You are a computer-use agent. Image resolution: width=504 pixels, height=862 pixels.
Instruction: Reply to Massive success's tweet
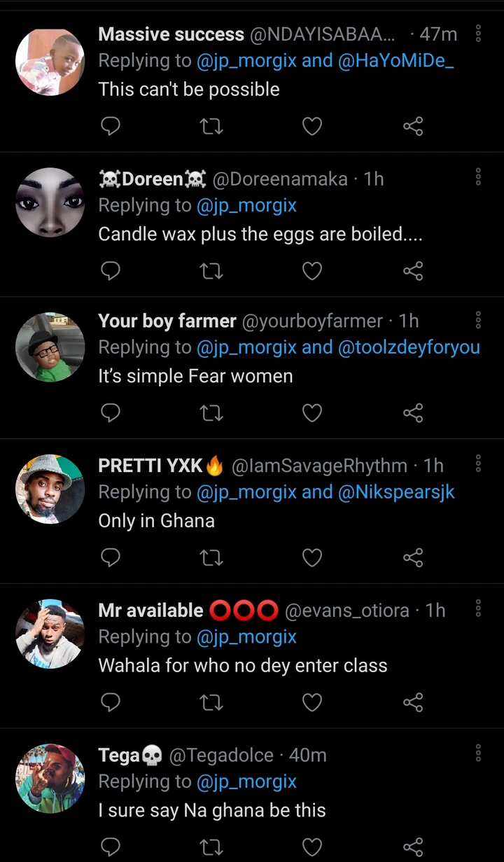(111, 126)
